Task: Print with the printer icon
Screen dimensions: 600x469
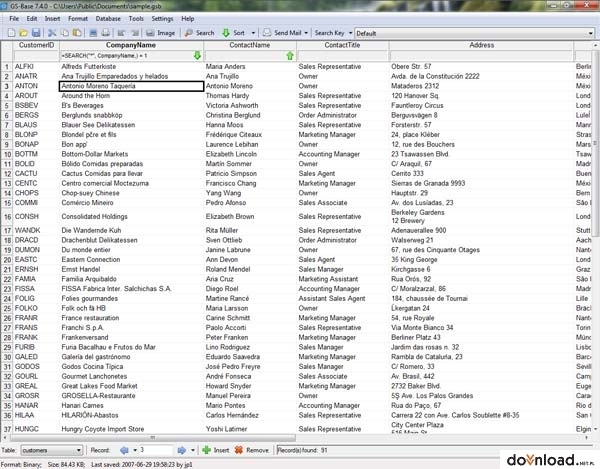Action: (x=106, y=33)
